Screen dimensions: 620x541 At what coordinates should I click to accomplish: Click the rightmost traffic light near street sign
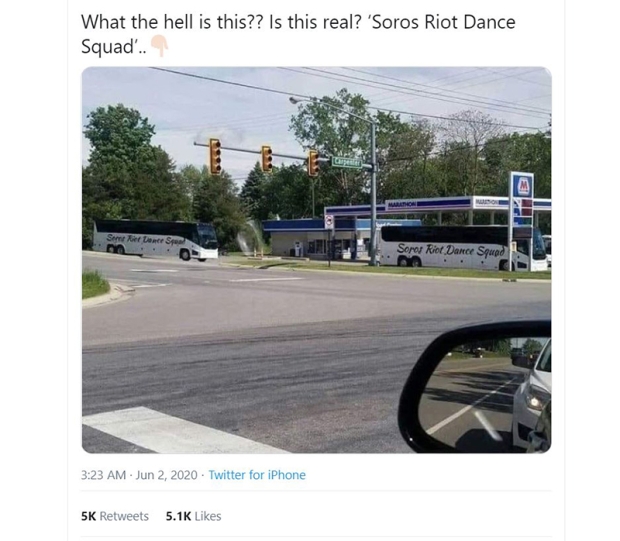[x=314, y=163]
